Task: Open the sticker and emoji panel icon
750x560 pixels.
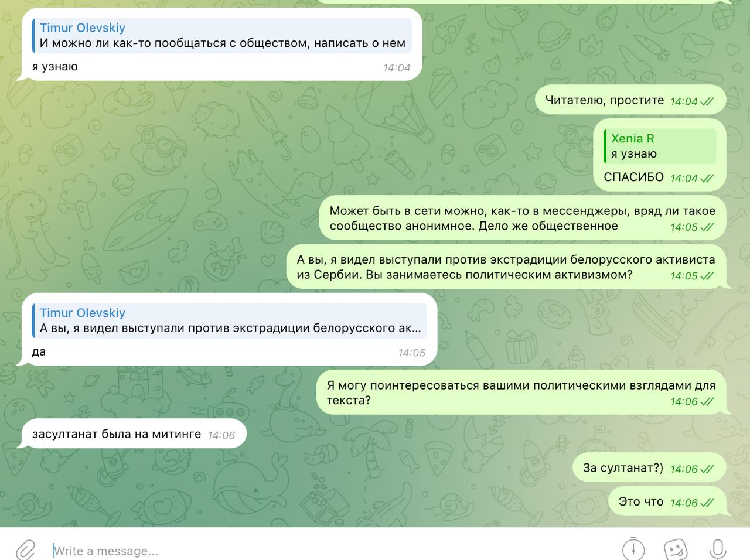Action: 675,549
